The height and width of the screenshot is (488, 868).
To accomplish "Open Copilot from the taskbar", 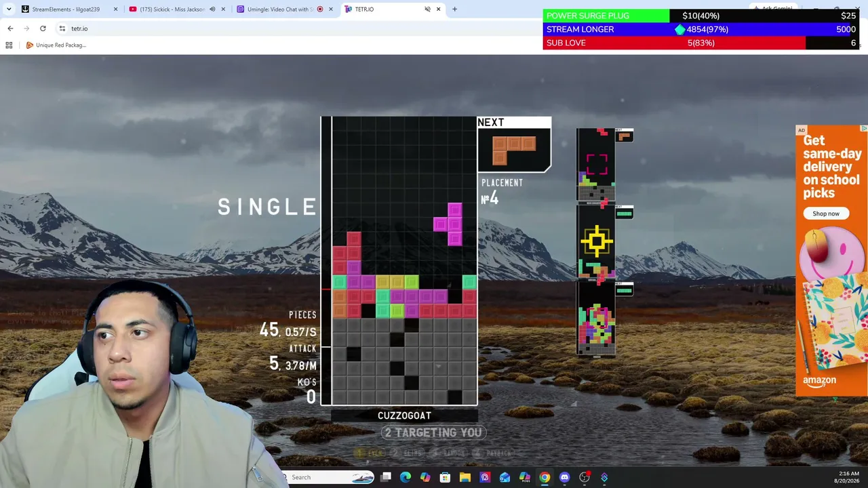I will tap(425, 477).
